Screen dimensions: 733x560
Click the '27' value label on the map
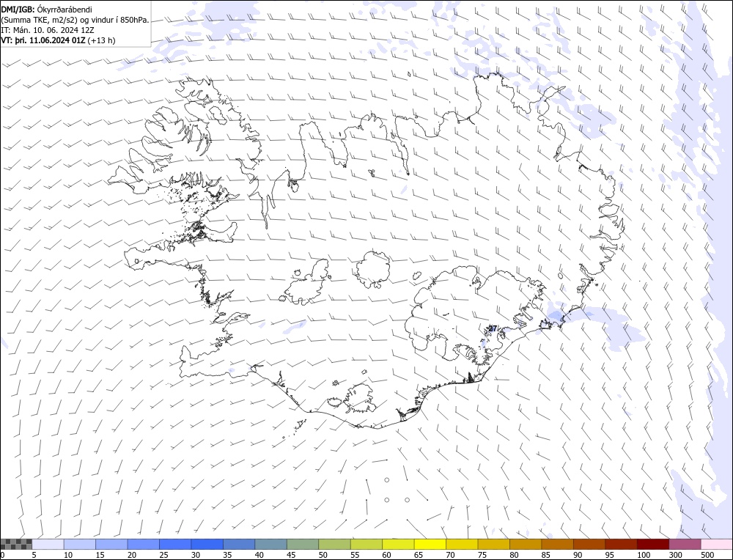click(493, 328)
